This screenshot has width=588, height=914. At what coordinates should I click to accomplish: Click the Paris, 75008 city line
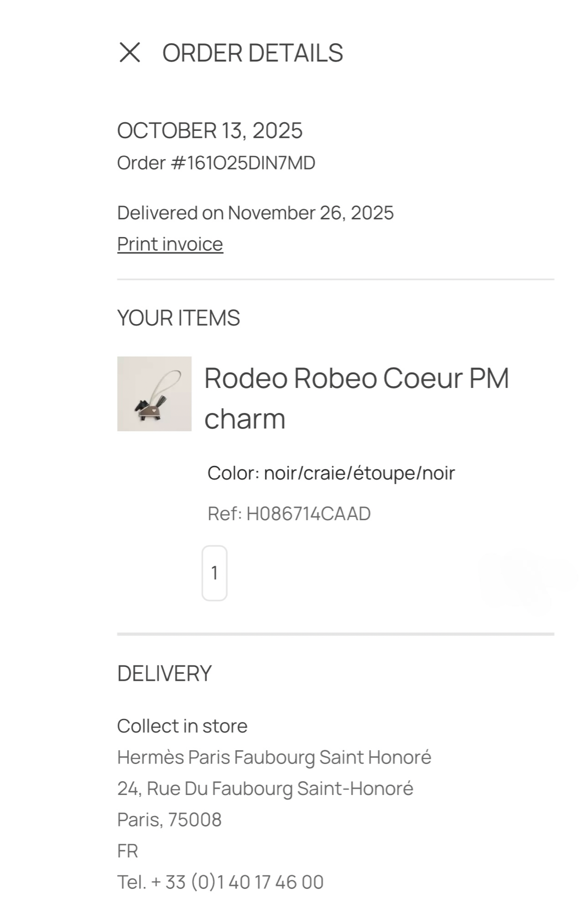pos(169,820)
